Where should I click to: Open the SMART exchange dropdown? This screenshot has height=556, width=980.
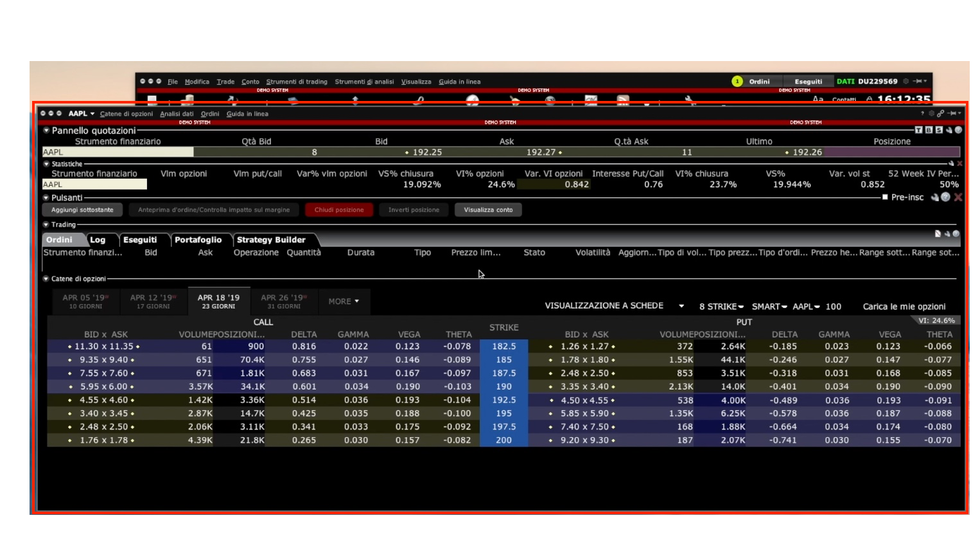point(769,307)
